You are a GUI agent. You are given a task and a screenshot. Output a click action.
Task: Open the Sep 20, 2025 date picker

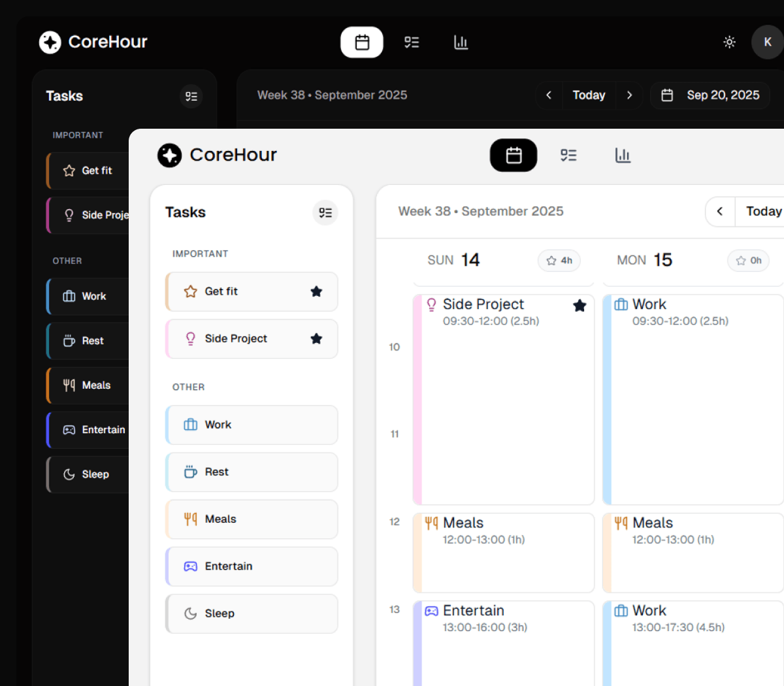(x=710, y=95)
